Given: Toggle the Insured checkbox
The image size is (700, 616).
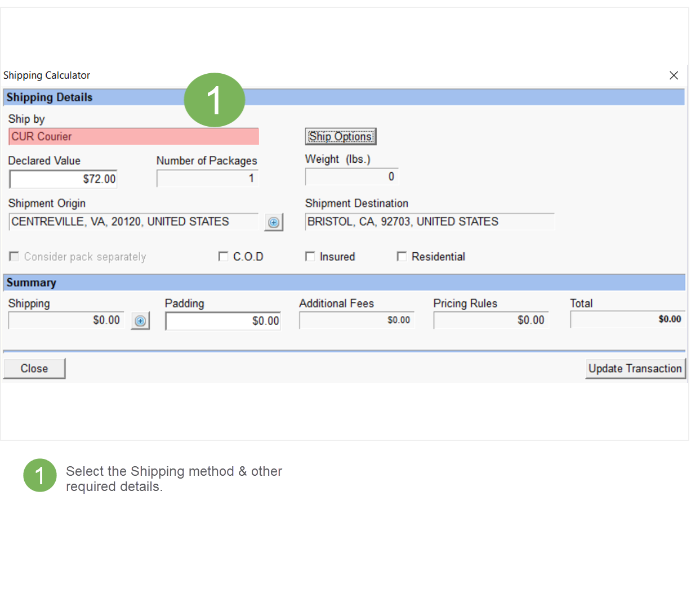Looking at the screenshot, I should (310, 257).
